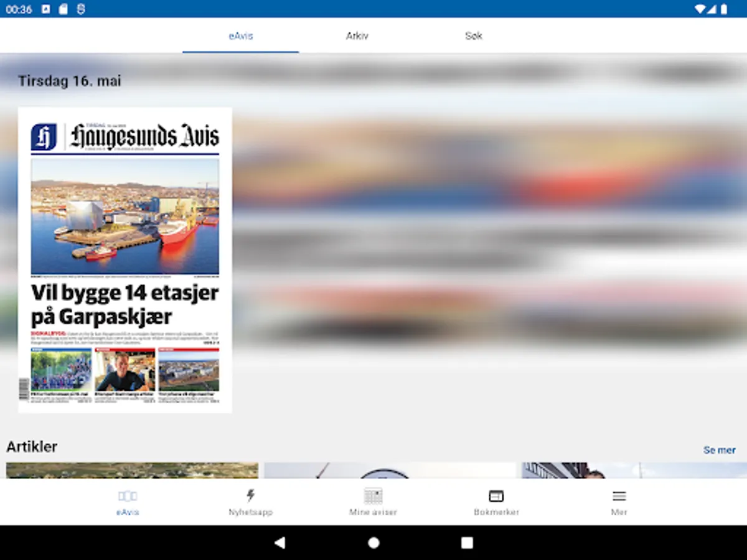Click the Tirsdag 16. mai date heading
This screenshot has height=560, width=747.
[x=69, y=81]
